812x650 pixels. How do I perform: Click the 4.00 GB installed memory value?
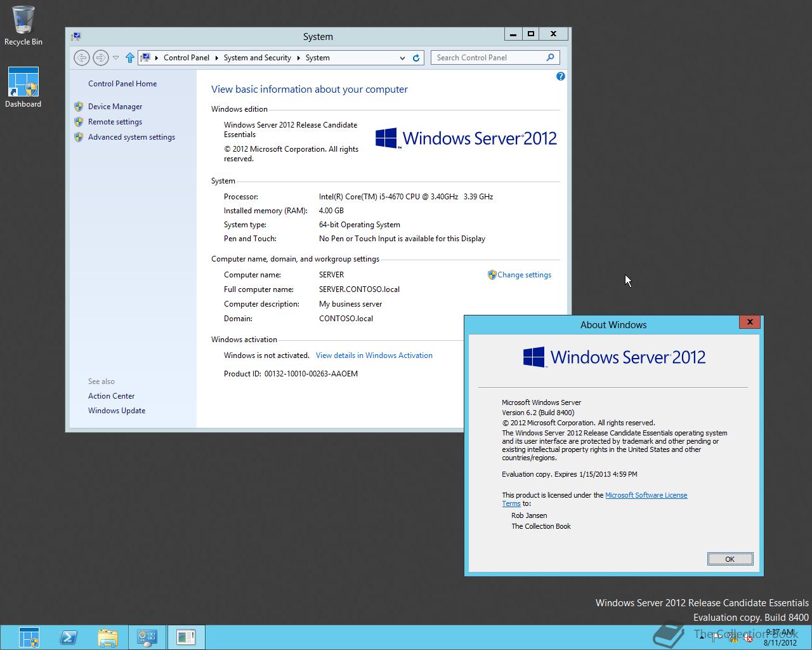point(331,211)
